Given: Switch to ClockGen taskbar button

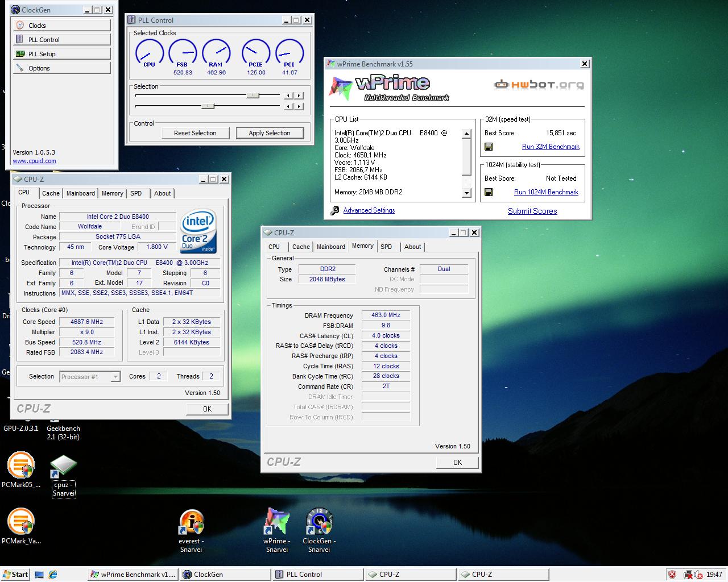Looking at the screenshot, I should click(226, 575).
